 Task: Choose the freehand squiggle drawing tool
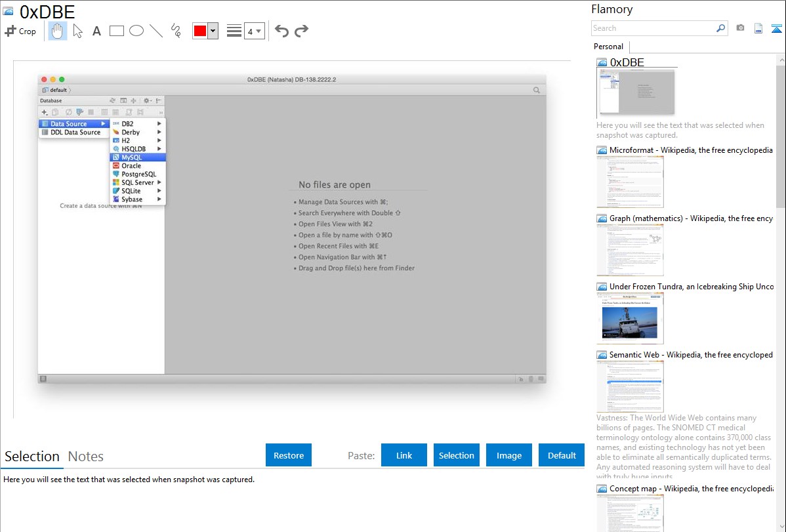[176, 31]
